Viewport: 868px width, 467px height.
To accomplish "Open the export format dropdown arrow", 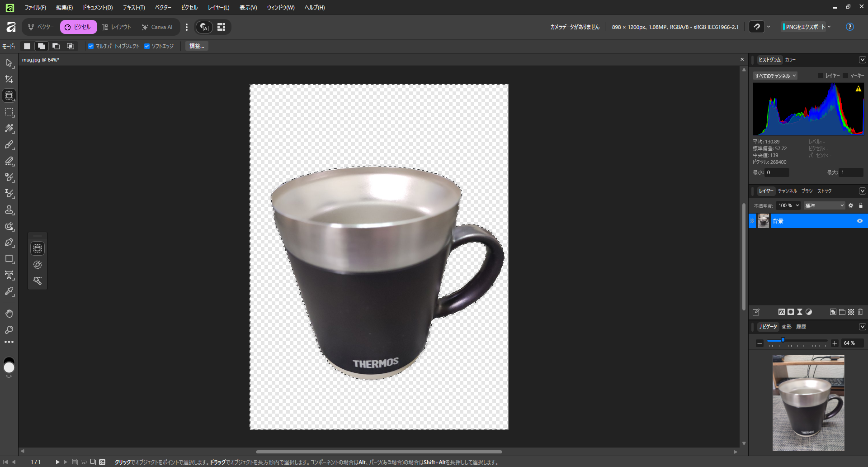I will [x=829, y=27].
